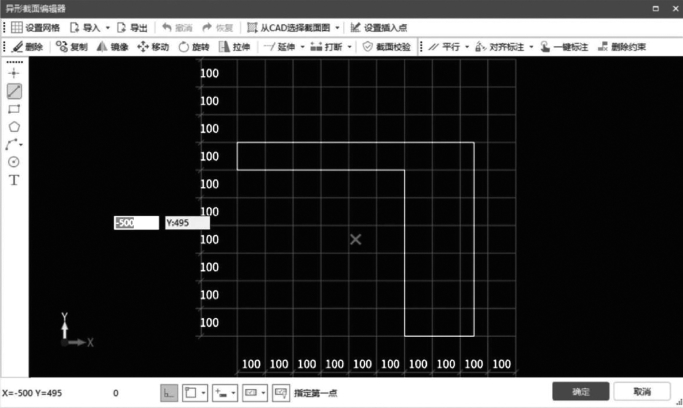This screenshot has width=683, height=408.
Task: Select the 旋转 rotate tool
Action: (x=194, y=47)
